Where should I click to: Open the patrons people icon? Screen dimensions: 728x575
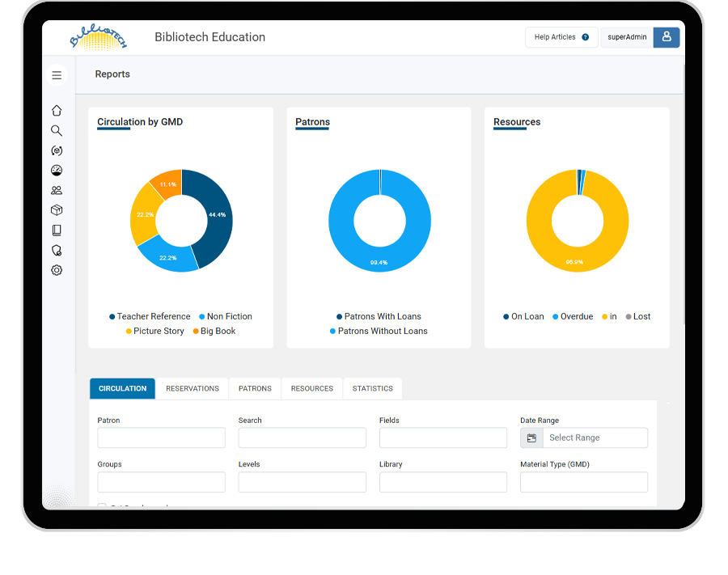coord(57,191)
